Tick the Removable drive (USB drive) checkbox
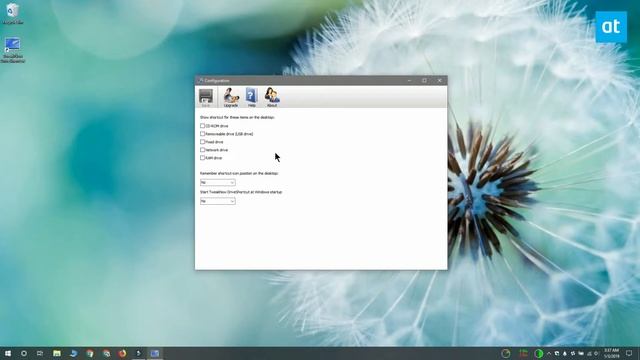Image resolution: width=640 pixels, height=360 pixels. (x=202, y=134)
